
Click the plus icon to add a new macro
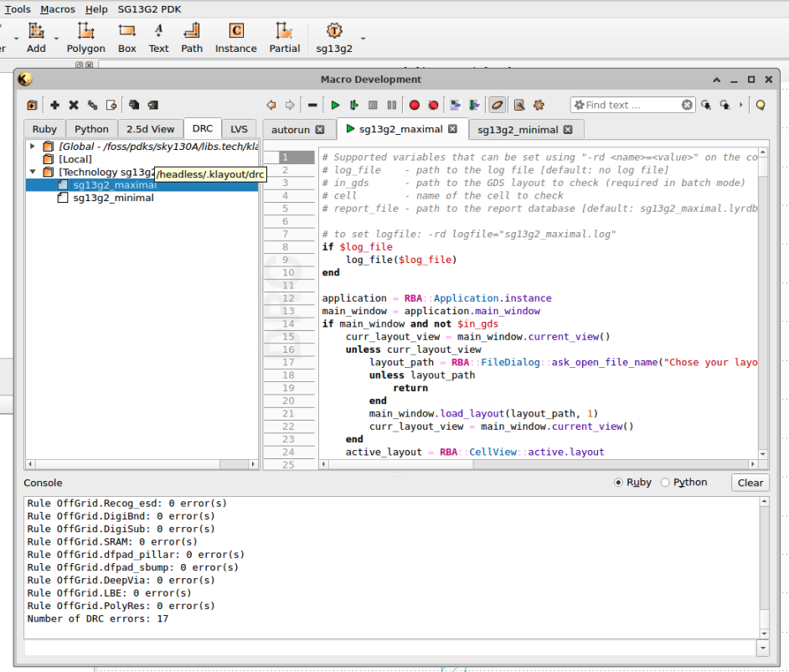pos(54,105)
